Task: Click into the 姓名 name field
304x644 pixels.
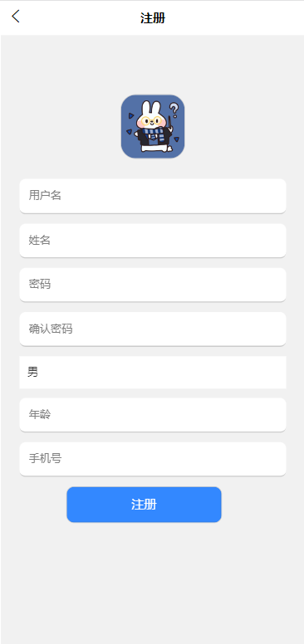Action: pos(153,241)
